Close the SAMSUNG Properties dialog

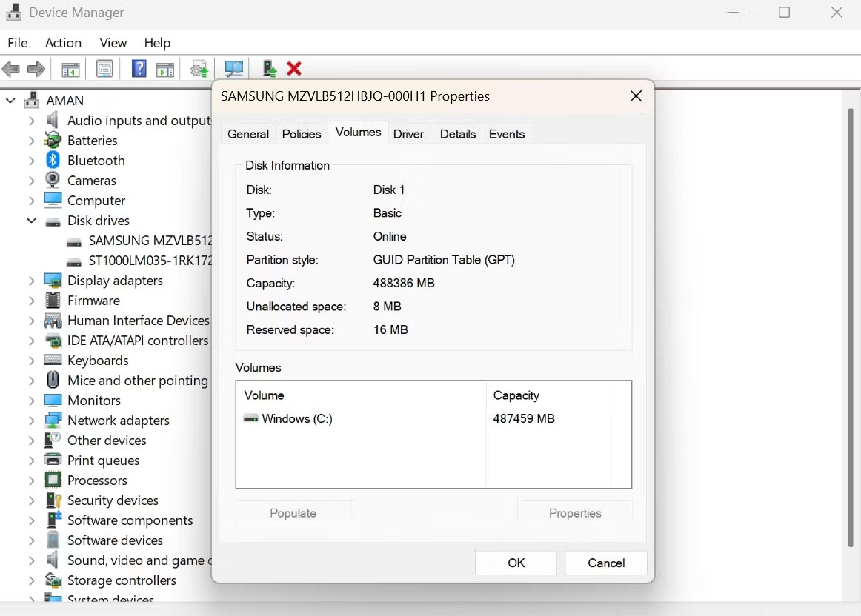636,96
